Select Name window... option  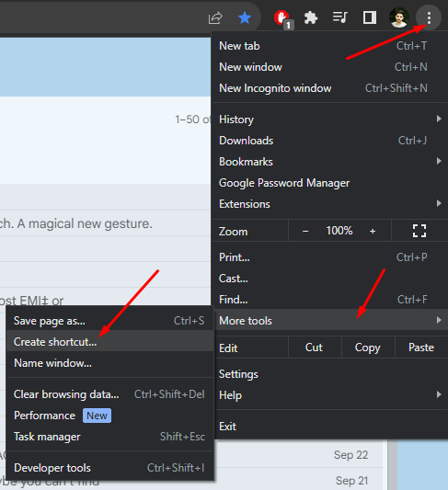[109, 363]
